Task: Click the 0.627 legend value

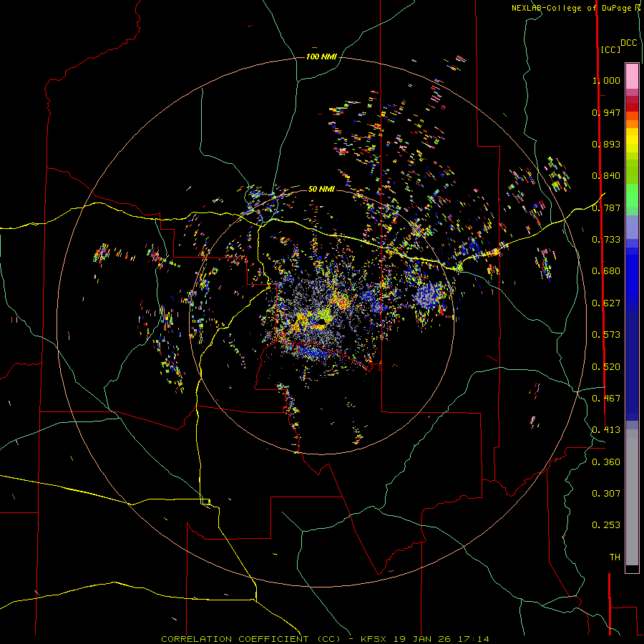Action: (x=606, y=303)
